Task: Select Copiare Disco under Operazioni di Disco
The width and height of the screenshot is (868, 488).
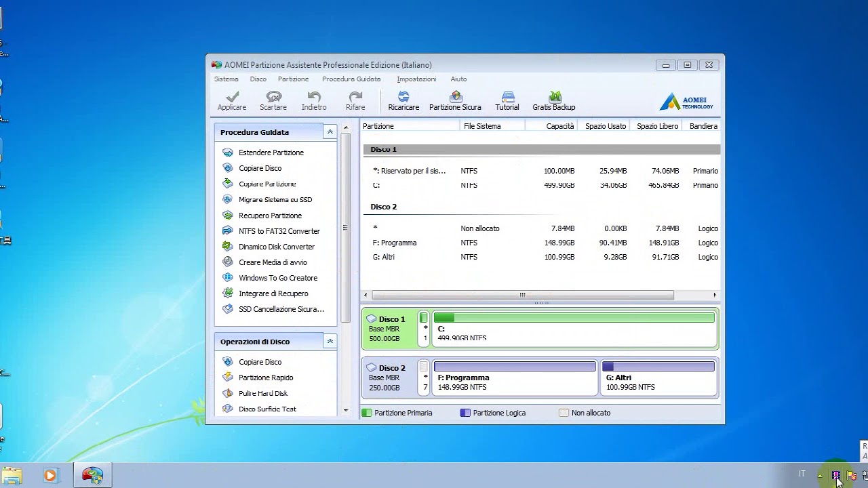Action: 260,362
